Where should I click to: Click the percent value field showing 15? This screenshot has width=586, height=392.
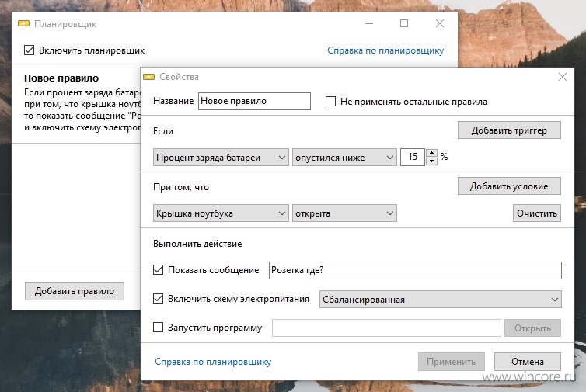[412, 157]
